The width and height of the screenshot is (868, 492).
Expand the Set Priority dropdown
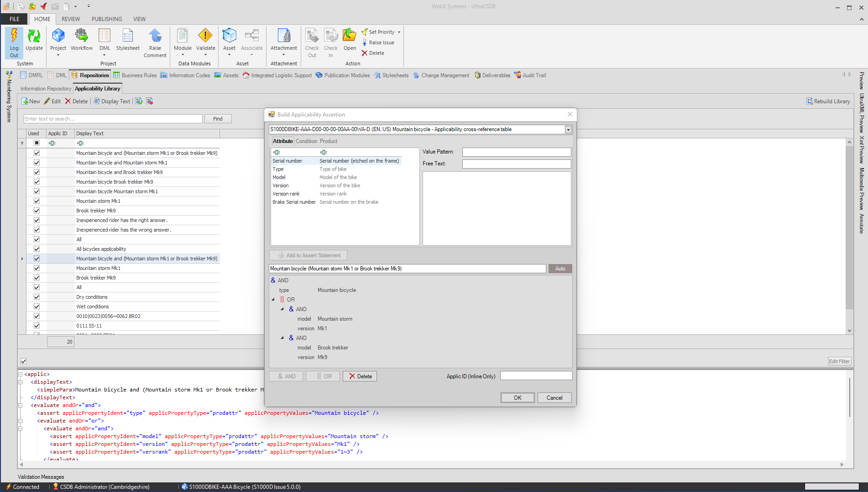click(x=399, y=32)
